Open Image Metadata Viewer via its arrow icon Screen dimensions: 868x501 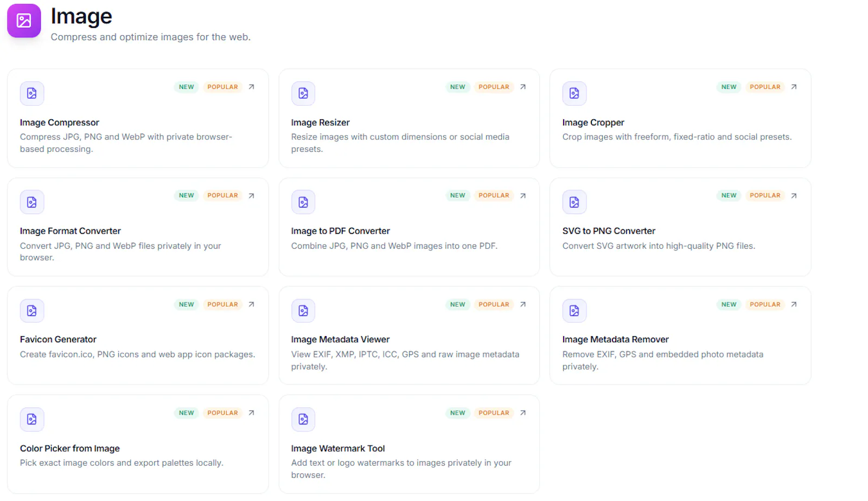pyautogui.click(x=523, y=304)
